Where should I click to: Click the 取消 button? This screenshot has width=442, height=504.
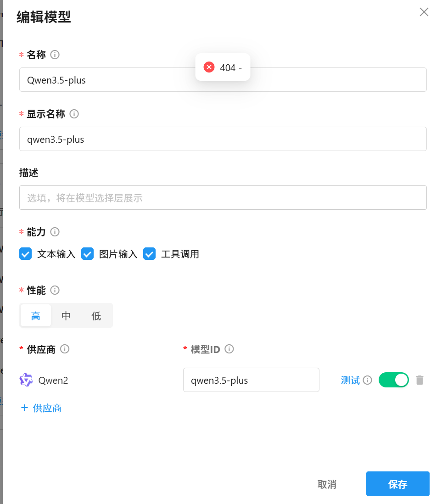(x=327, y=484)
